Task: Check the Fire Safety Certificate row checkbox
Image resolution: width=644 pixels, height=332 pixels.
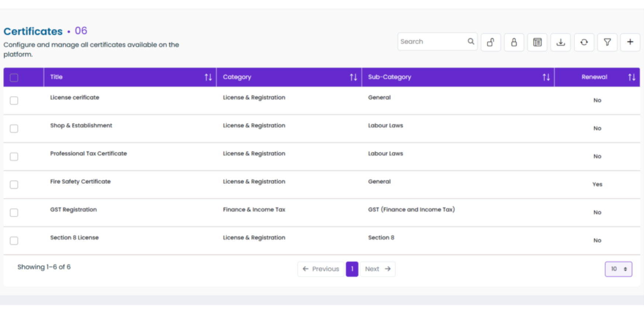Action: coord(14,184)
